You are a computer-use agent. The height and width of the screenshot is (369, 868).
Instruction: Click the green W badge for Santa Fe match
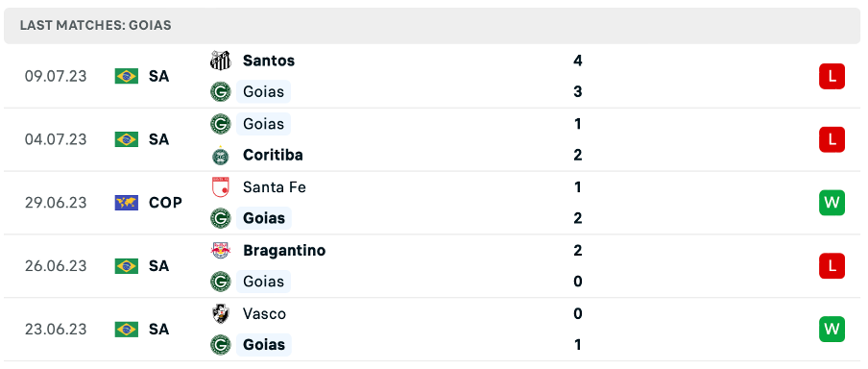point(832,203)
